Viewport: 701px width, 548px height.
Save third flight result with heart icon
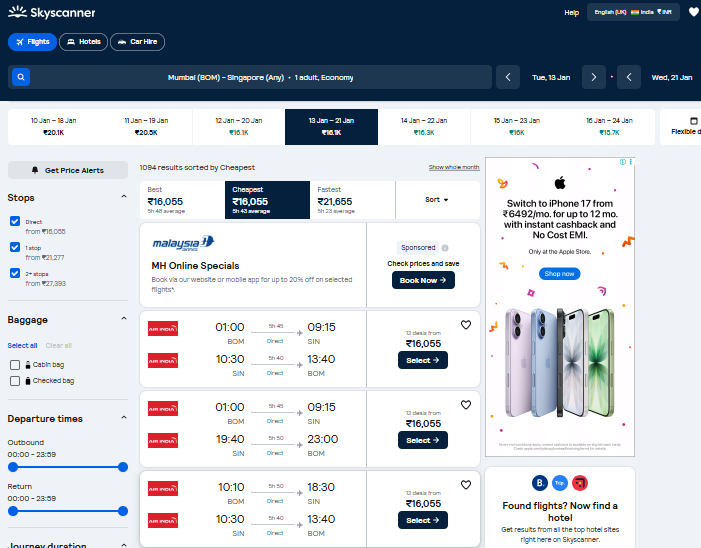(x=465, y=485)
